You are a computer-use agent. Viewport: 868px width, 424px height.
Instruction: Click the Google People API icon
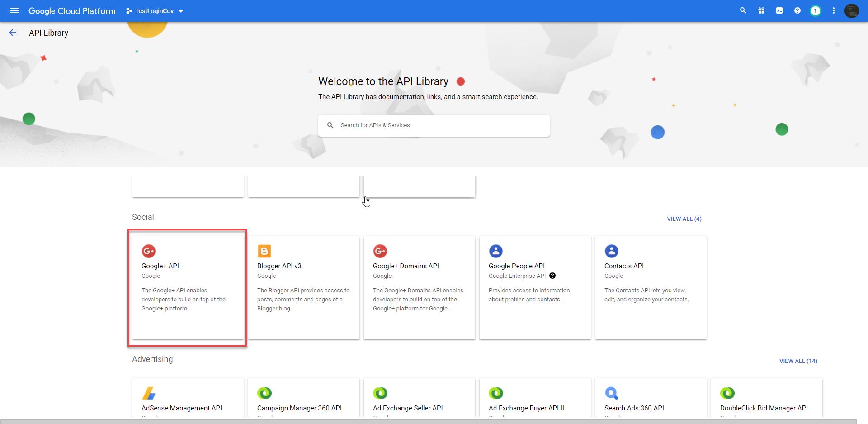pos(496,251)
